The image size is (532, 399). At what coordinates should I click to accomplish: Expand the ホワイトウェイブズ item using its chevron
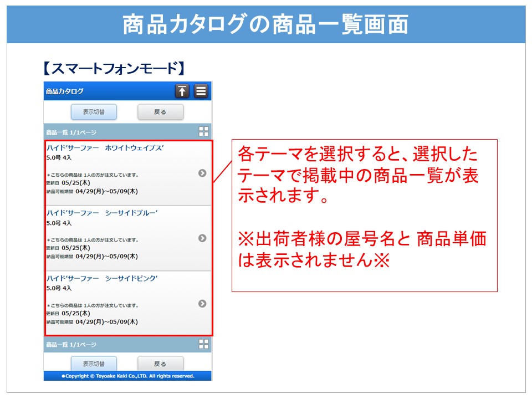click(202, 173)
